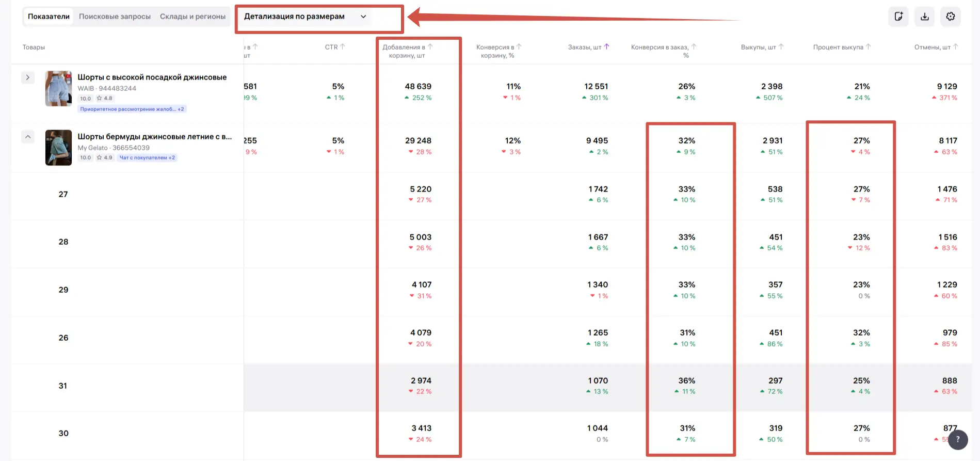Sort by Выкупы, шт column arrow

[x=781, y=47]
